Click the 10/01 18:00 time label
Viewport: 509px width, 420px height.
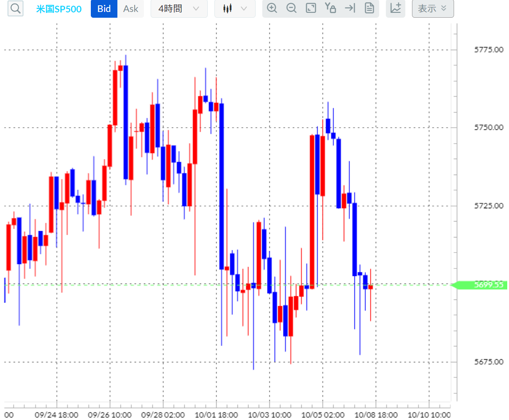pos(216,415)
